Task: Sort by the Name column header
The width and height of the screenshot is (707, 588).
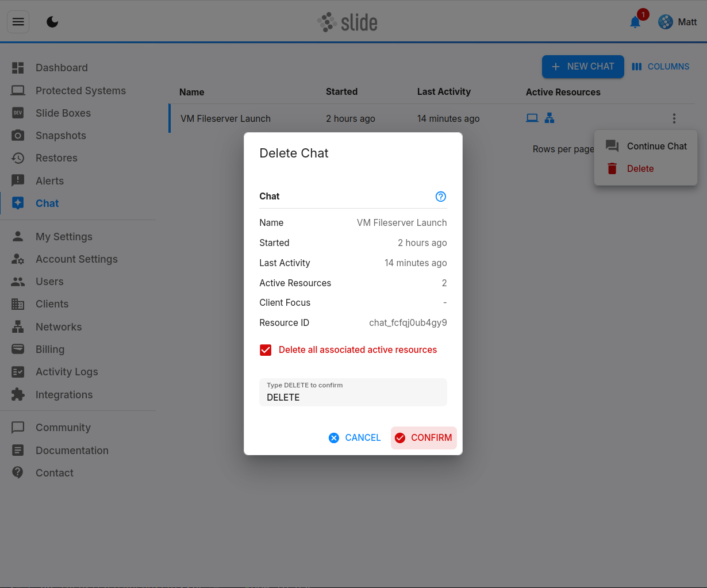Action: click(192, 92)
